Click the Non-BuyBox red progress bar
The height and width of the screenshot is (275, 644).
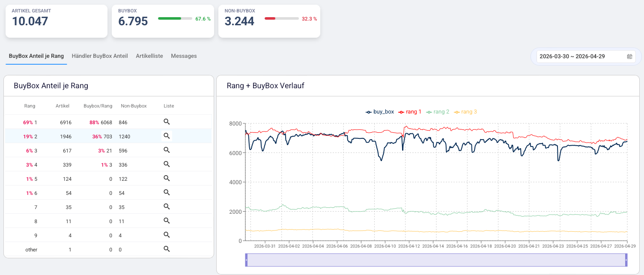tap(281, 18)
